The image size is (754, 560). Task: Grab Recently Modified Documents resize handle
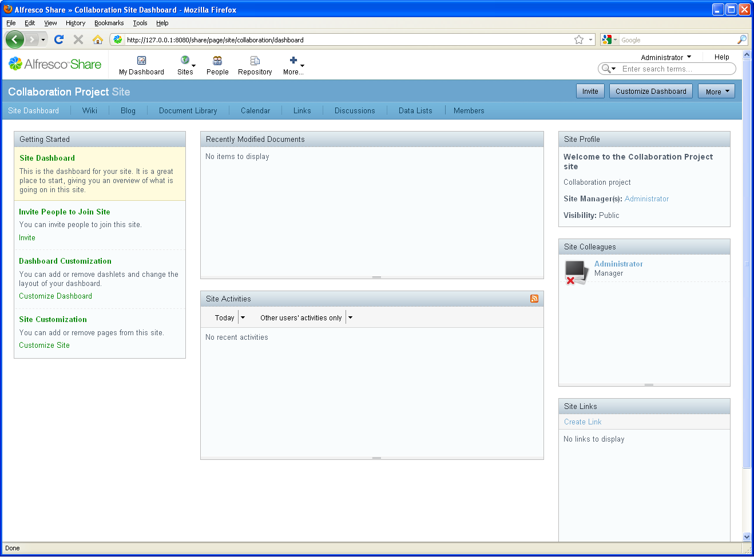(376, 277)
